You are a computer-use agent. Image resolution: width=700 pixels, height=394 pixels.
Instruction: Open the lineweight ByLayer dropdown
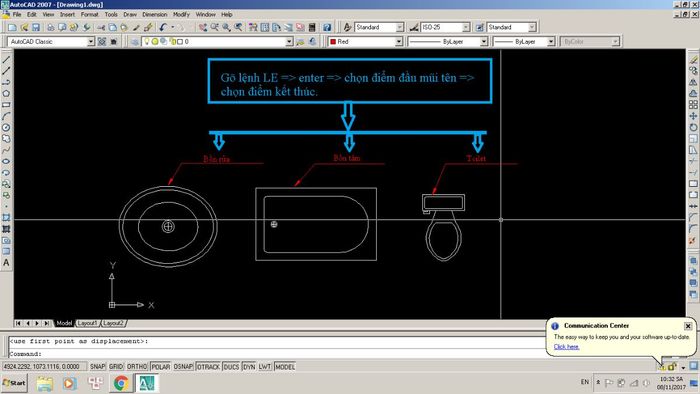point(551,41)
